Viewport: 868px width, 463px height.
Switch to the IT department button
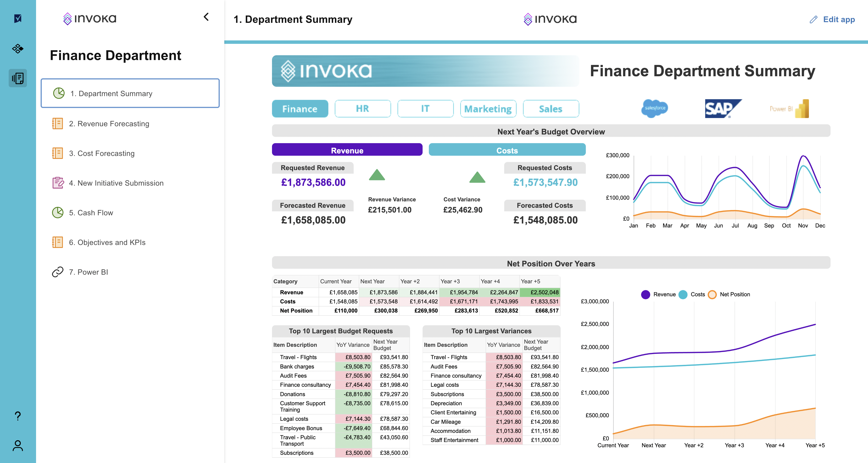pos(425,109)
